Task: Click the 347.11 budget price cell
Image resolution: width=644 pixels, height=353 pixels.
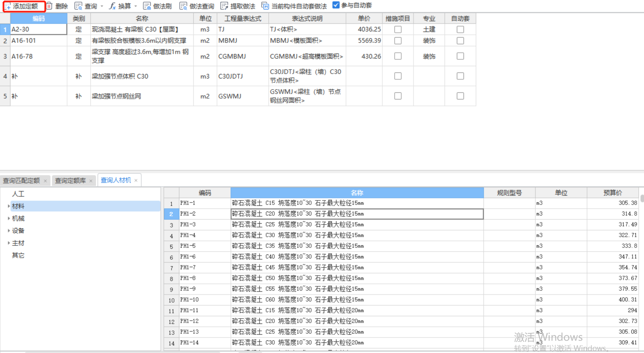Action: coord(612,257)
